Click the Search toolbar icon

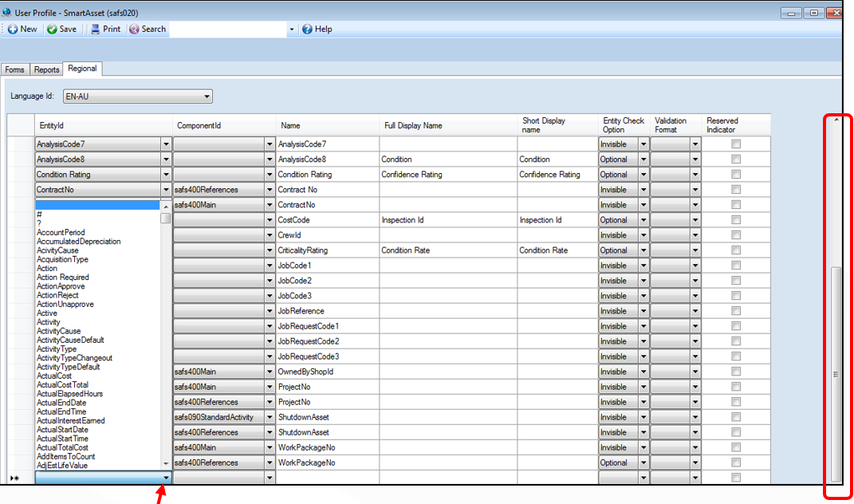point(134,29)
